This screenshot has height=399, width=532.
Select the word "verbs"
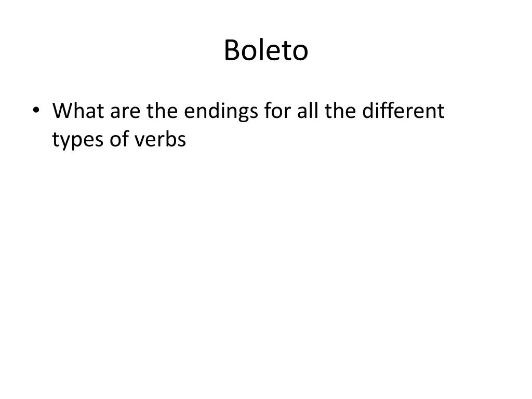click(160, 138)
